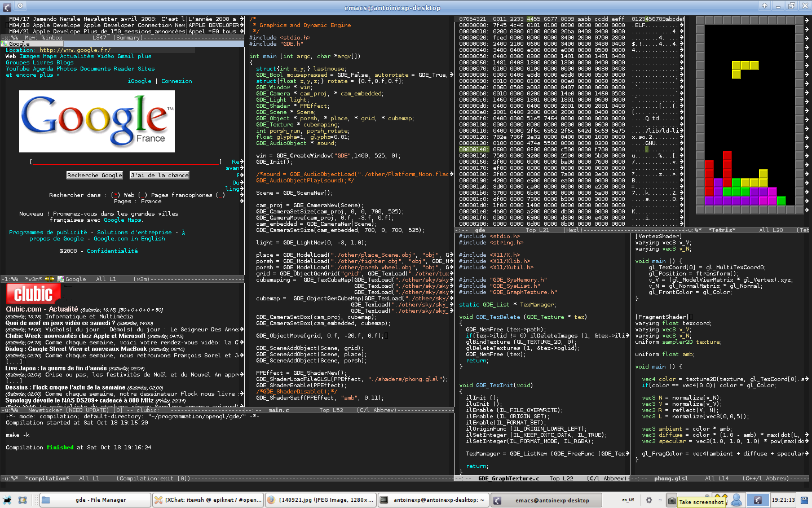
Task: Click the yellow falling Tetris piece
Action: (x=745, y=70)
